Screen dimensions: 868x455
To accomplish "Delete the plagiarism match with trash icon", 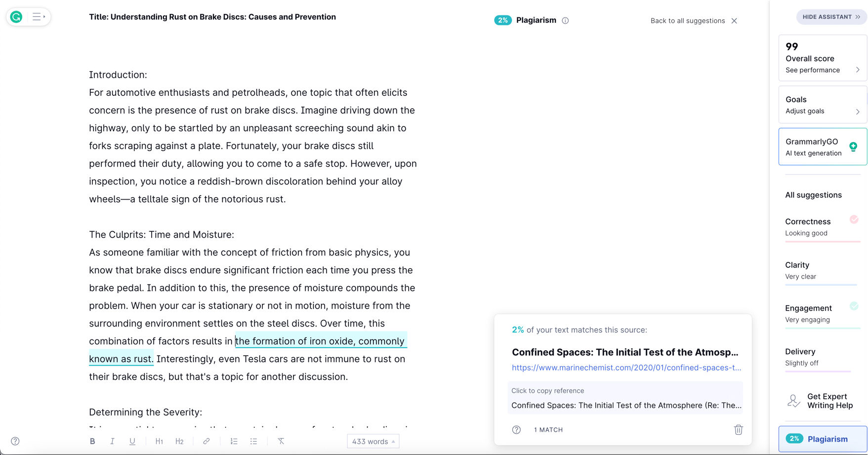I will coord(738,430).
